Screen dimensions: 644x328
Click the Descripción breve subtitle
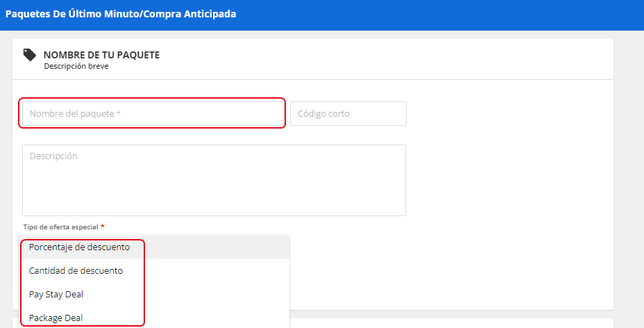76,66
